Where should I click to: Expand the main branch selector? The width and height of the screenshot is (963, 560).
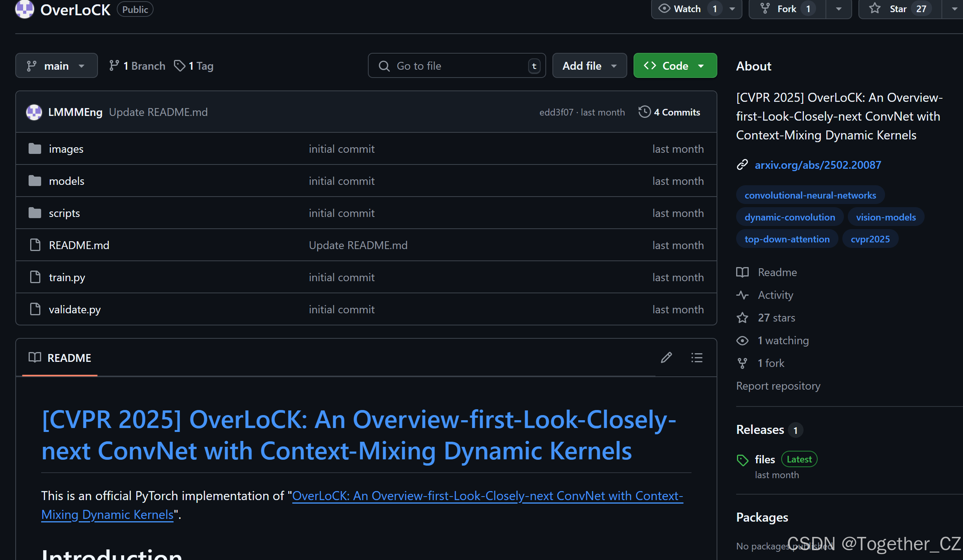point(56,66)
